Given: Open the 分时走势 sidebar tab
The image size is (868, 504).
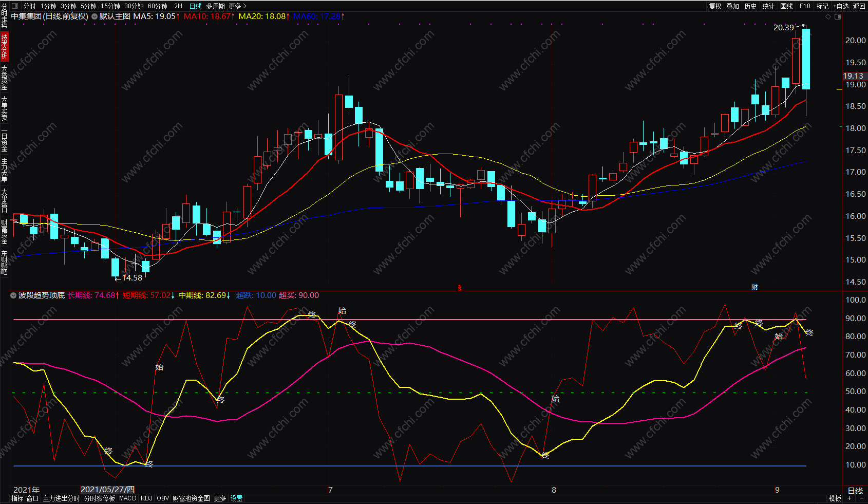Looking at the screenshot, I should tap(4, 16).
